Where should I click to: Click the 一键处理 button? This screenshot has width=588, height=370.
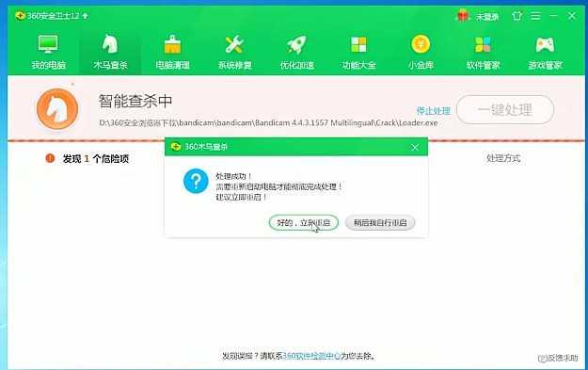pyautogui.click(x=505, y=109)
